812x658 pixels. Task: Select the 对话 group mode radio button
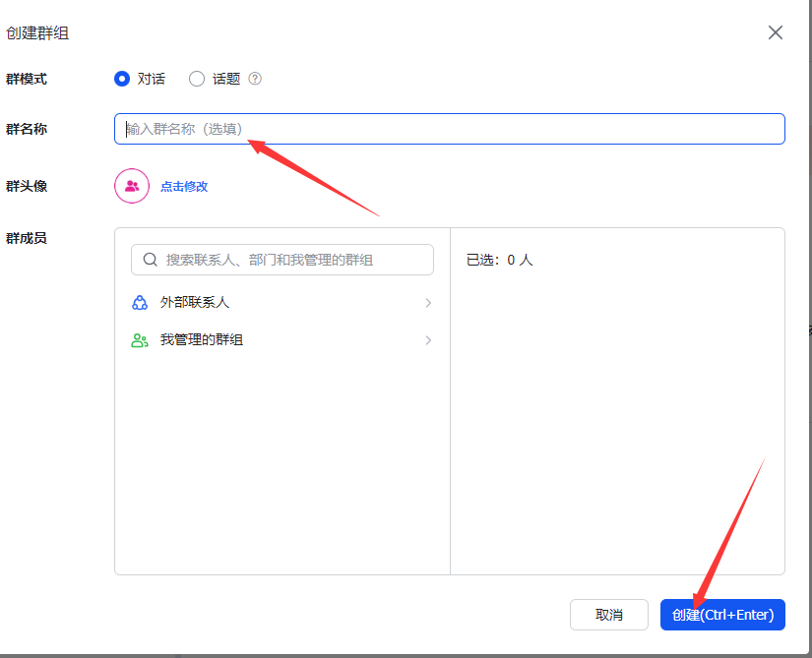122,79
